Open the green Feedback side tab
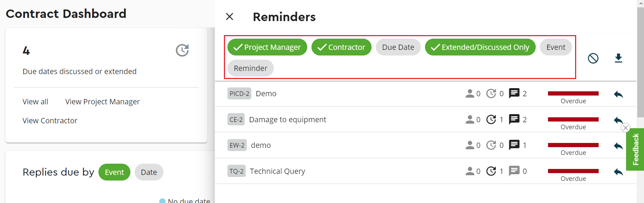The width and height of the screenshot is (644, 203). pyautogui.click(x=635, y=149)
